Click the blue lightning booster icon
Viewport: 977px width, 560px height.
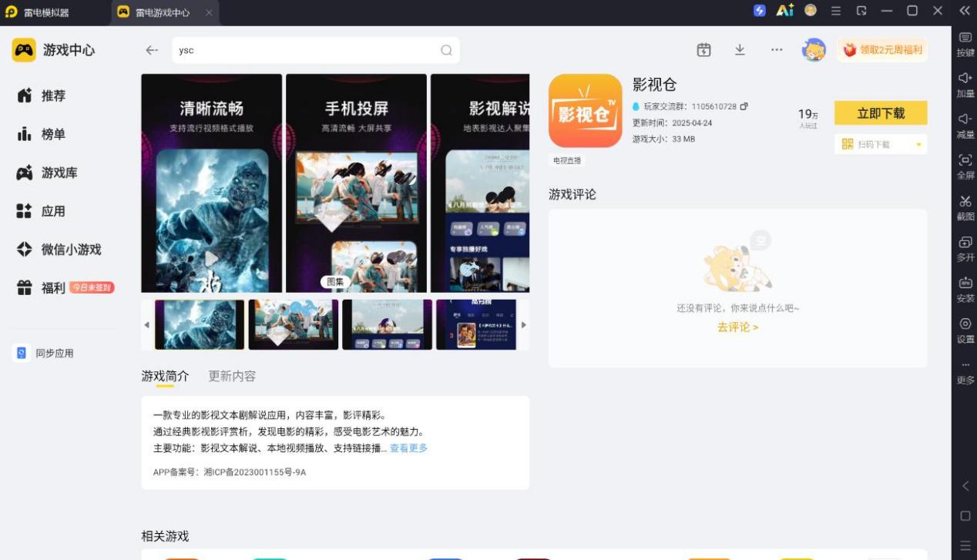[x=760, y=11]
